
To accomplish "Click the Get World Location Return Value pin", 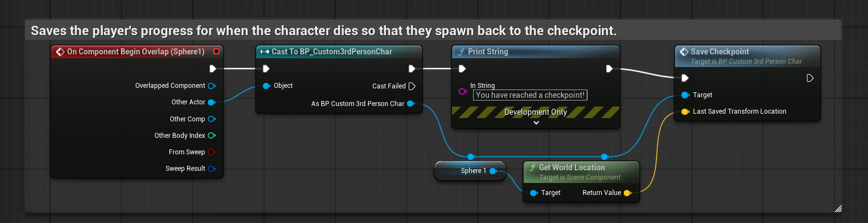I will [x=627, y=193].
